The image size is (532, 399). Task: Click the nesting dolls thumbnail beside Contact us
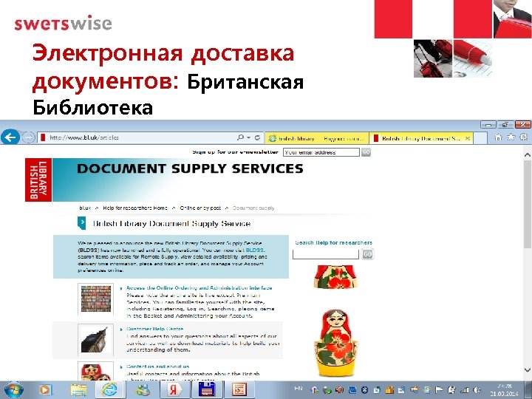tap(95, 372)
